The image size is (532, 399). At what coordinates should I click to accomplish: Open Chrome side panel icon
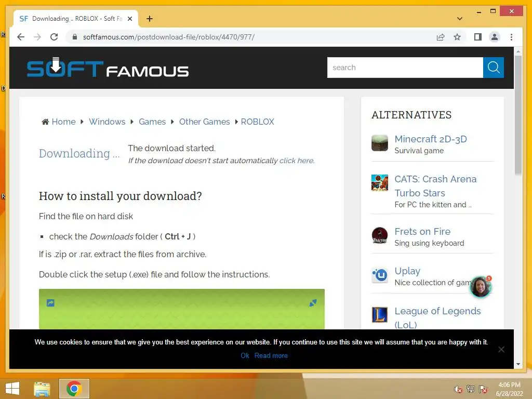click(478, 37)
